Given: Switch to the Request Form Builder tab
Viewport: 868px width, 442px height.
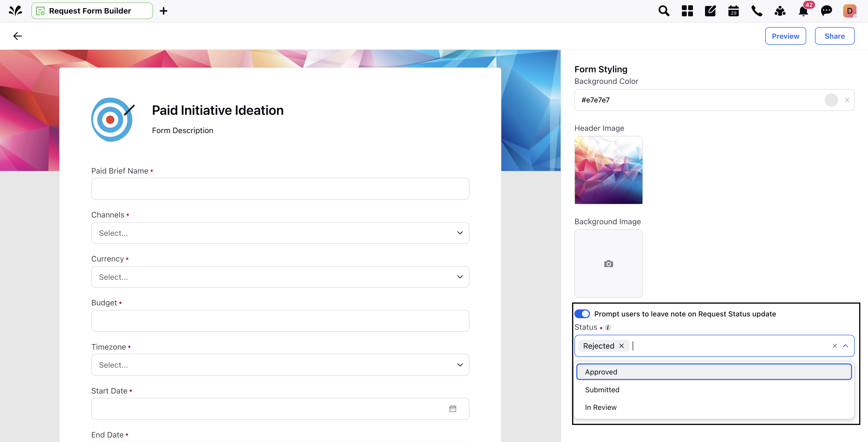Looking at the screenshot, I should pyautogui.click(x=92, y=11).
